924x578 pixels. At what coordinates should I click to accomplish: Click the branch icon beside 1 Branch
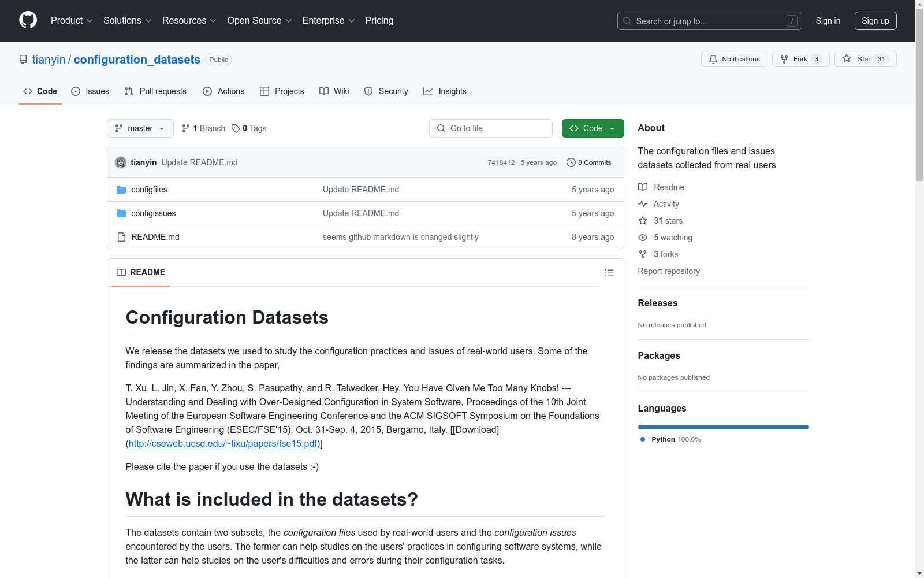[186, 128]
